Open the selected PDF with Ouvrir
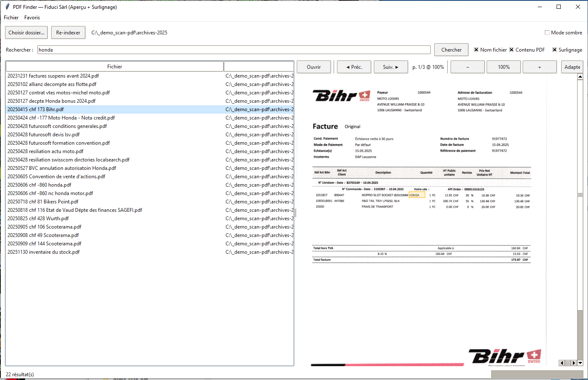This screenshot has height=380, width=588. click(313, 66)
